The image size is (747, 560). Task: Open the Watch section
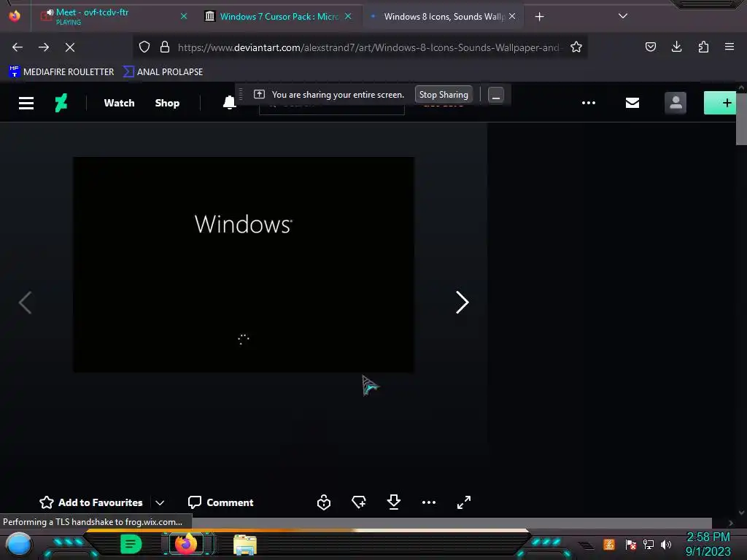tap(119, 103)
